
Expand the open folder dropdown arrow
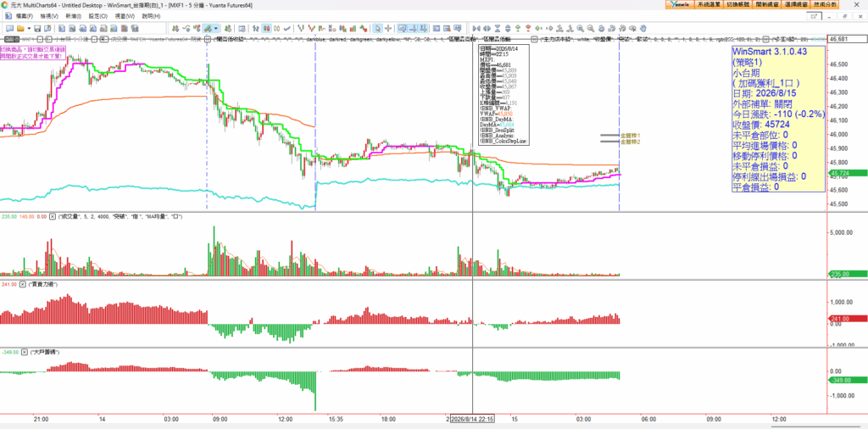click(29, 28)
